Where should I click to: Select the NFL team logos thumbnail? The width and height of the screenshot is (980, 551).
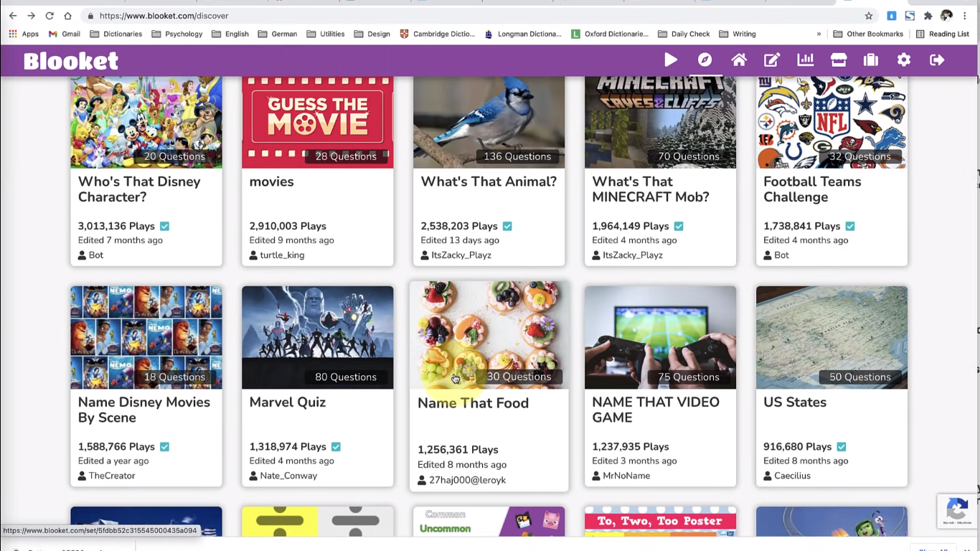click(832, 122)
